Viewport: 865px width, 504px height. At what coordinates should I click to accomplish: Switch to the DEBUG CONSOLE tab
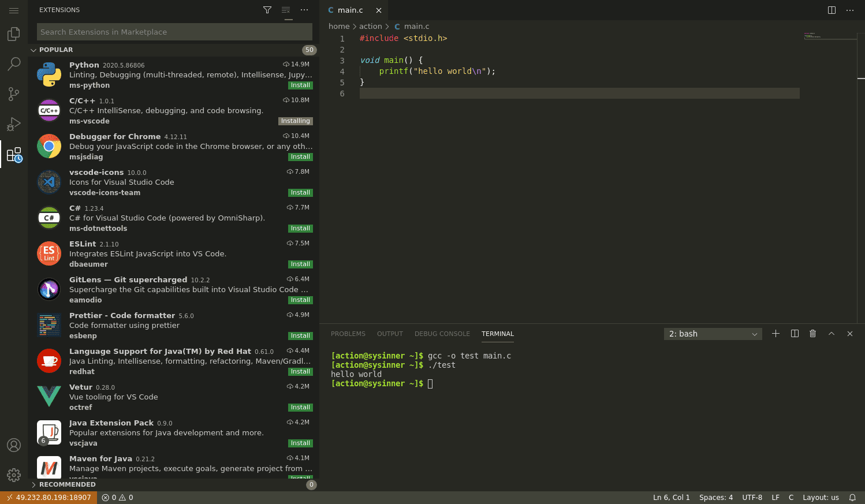click(x=442, y=334)
